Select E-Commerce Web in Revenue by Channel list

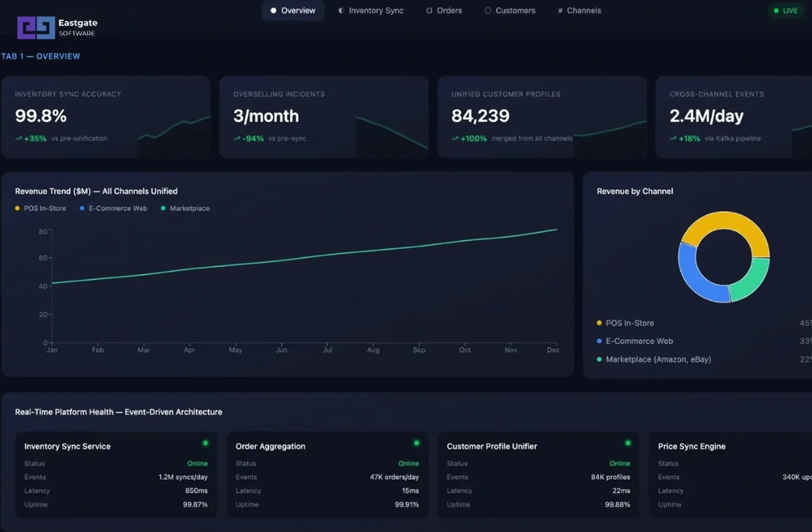coord(704,341)
